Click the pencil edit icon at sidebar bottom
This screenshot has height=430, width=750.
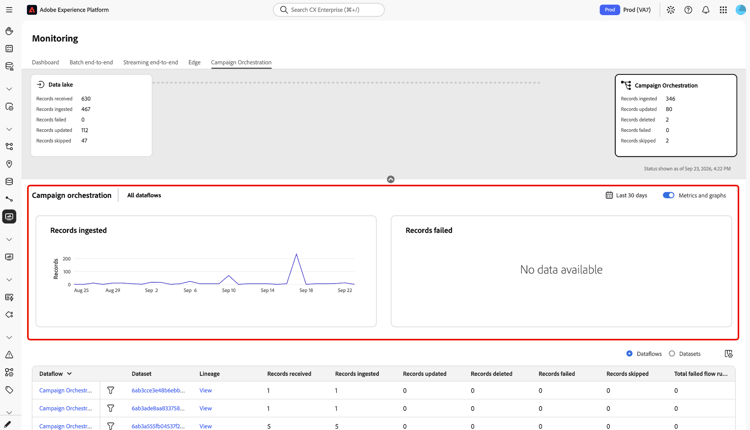(7, 424)
